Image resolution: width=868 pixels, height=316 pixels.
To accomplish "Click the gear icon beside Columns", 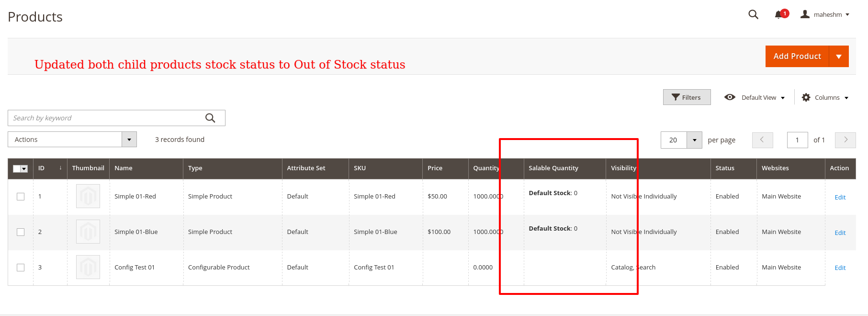I will (806, 97).
